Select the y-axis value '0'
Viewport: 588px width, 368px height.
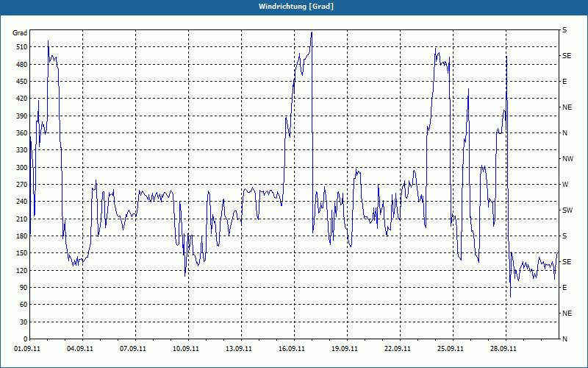(25, 339)
